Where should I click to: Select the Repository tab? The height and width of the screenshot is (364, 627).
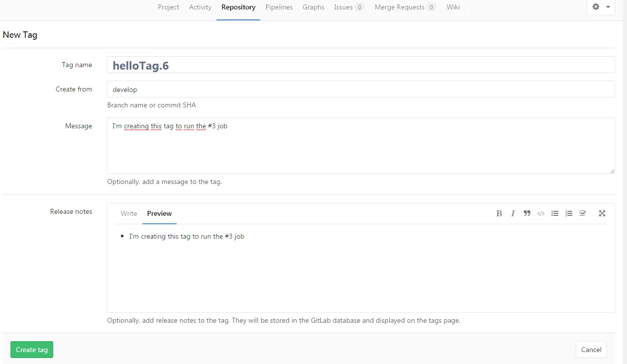(238, 7)
